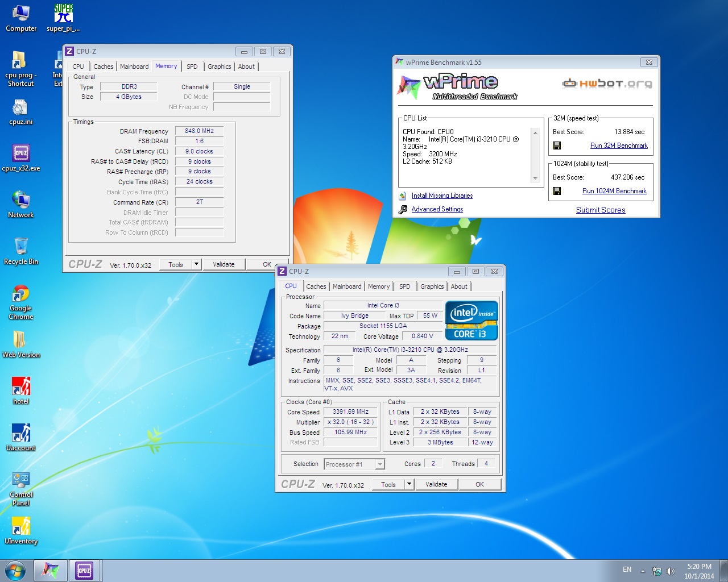Open the super_pi desktop shortcut

coord(63,18)
